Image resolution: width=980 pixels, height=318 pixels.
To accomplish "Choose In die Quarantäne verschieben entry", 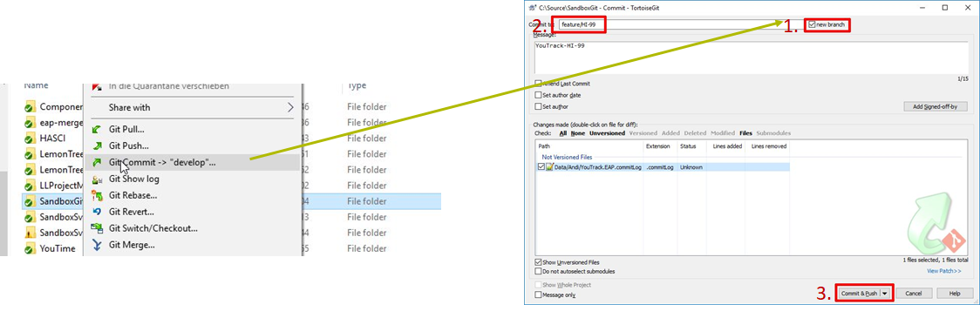I will pos(169,86).
